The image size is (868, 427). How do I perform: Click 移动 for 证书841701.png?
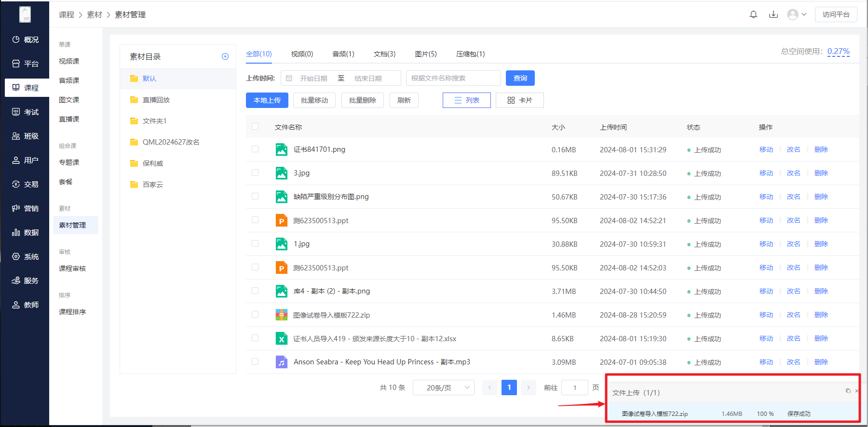pyautogui.click(x=766, y=149)
